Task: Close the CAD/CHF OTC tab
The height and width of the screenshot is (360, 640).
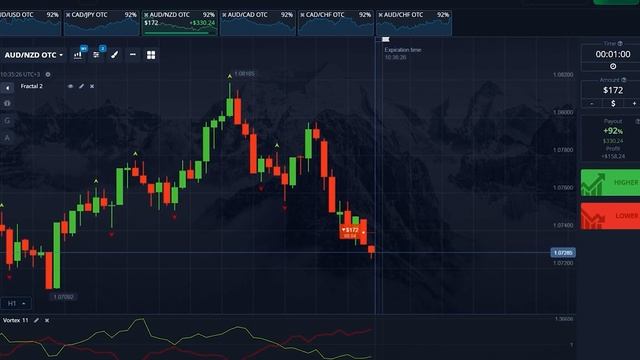Action: (302, 15)
